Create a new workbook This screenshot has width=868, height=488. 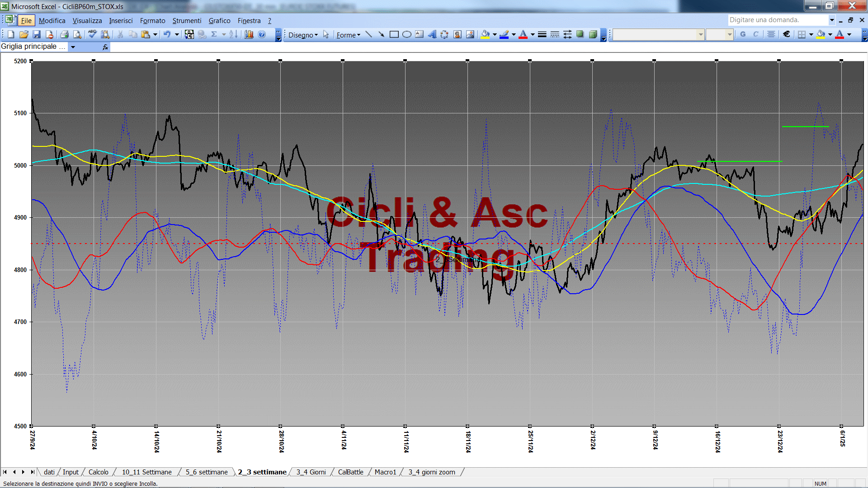coord(11,34)
